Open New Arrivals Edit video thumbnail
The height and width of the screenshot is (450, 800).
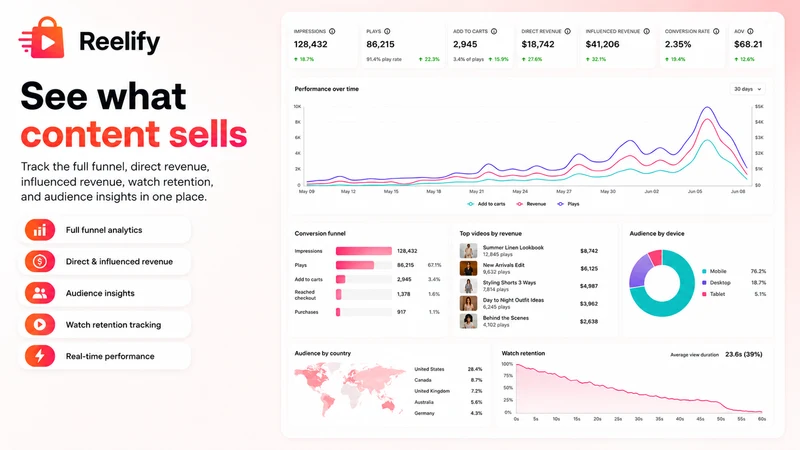click(468, 268)
